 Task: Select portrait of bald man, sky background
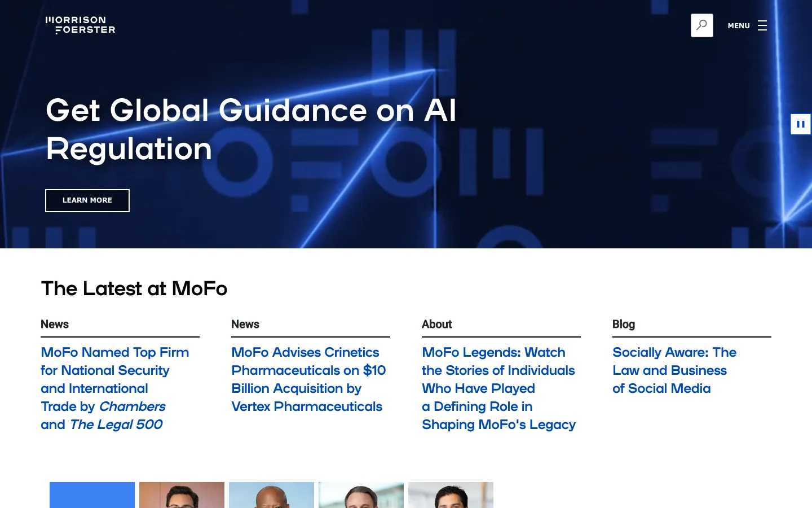271,495
